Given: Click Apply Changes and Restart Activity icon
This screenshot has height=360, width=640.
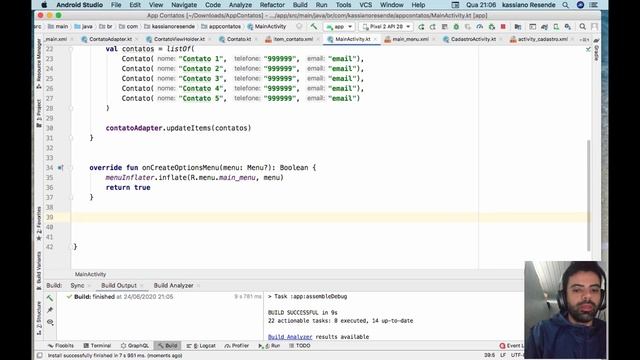Looking at the screenshot, I should point(433,27).
